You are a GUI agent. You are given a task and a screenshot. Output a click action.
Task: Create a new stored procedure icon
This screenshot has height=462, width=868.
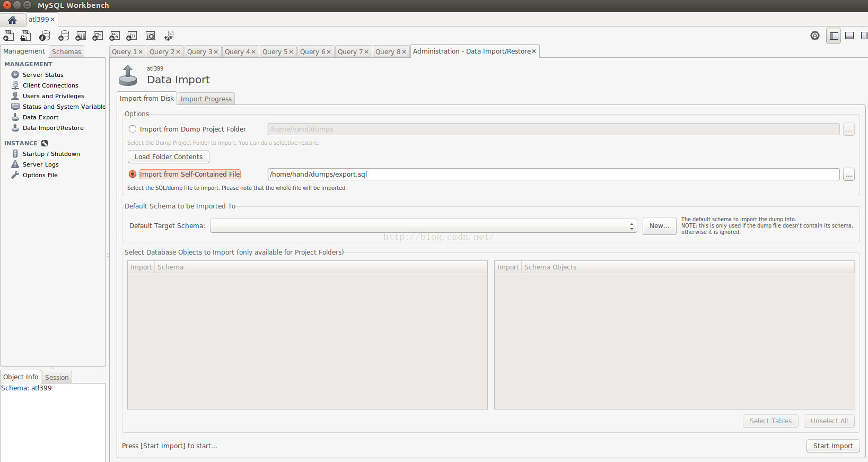115,36
